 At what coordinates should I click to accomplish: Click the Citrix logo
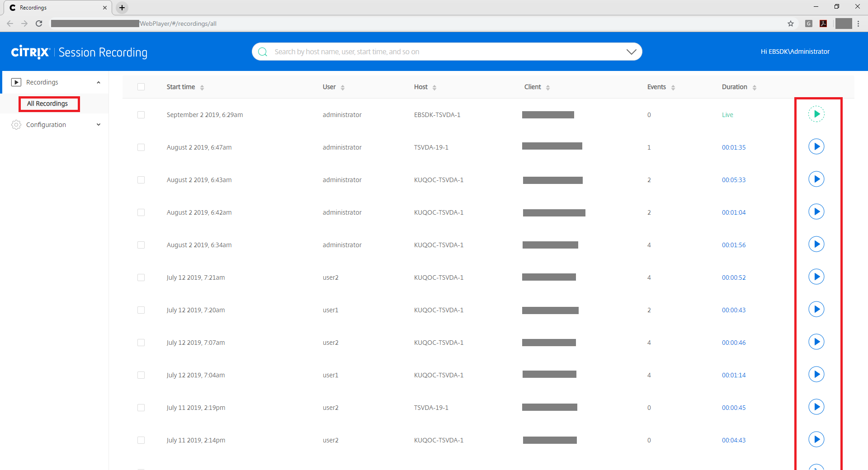(30, 52)
